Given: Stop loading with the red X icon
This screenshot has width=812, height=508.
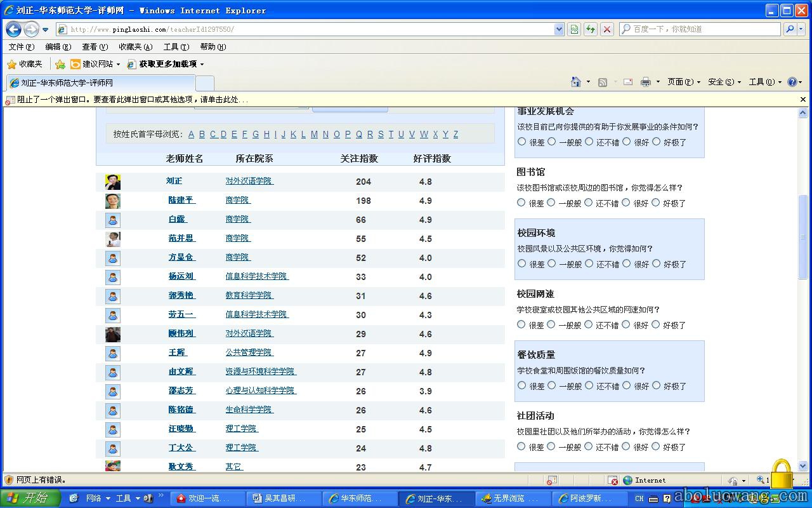Looking at the screenshot, I should coord(607,29).
